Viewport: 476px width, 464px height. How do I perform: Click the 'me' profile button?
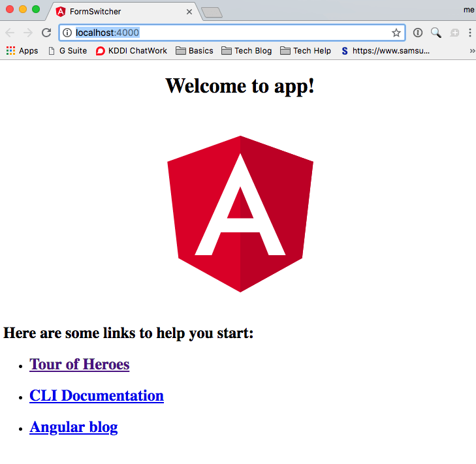point(469,10)
